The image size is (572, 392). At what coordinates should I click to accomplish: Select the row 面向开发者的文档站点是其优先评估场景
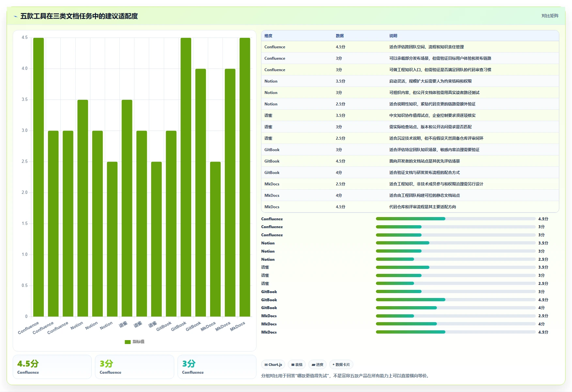click(x=410, y=161)
